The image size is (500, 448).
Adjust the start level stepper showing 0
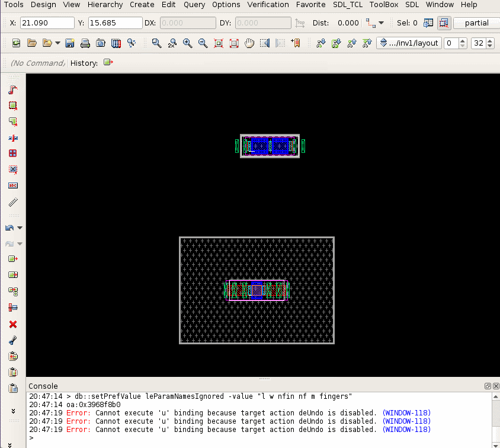[x=463, y=43]
